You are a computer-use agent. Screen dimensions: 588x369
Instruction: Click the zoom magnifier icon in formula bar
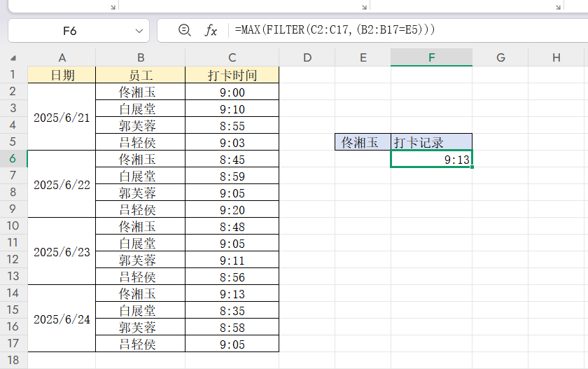(x=185, y=30)
